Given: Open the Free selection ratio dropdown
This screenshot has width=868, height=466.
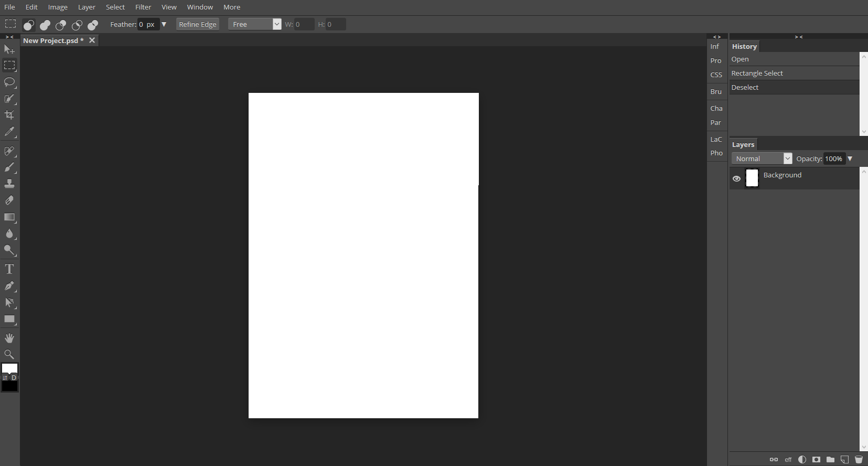Looking at the screenshot, I should click(x=255, y=24).
